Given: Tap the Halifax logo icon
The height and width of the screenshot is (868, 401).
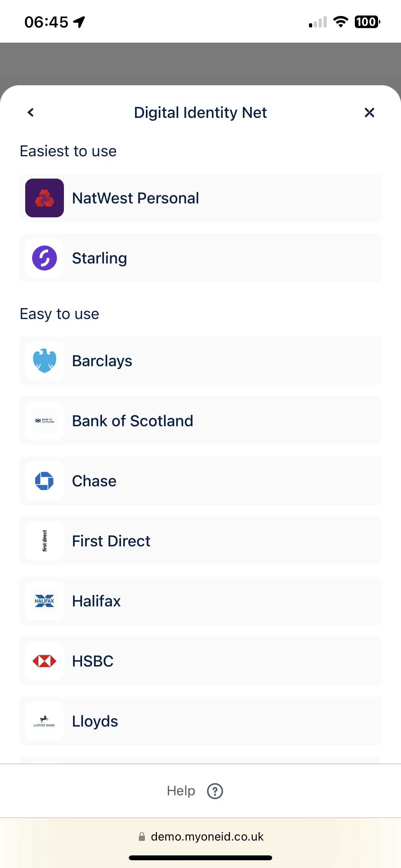Looking at the screenshot, I should tap(45, 601).
